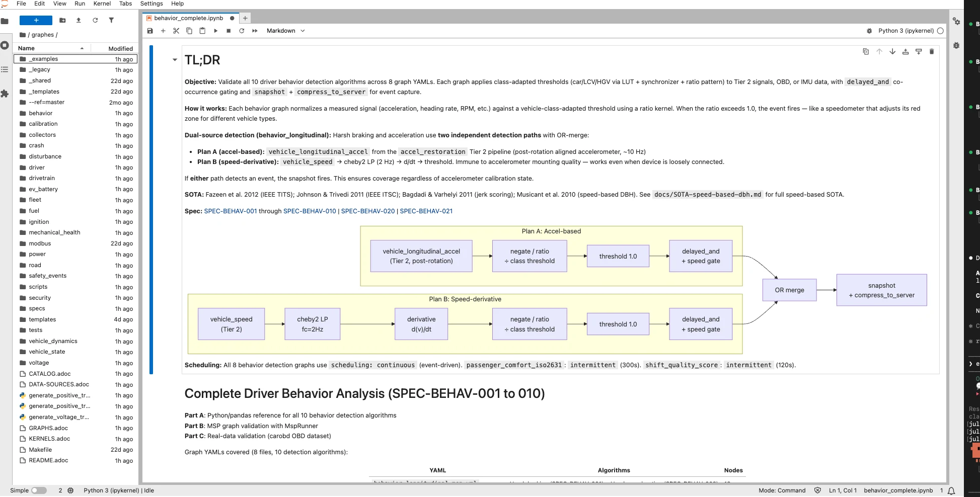This screenshot has height=497, width=980.
Task: Duplicate the TL;DR cell
Action: pos(866,51)
